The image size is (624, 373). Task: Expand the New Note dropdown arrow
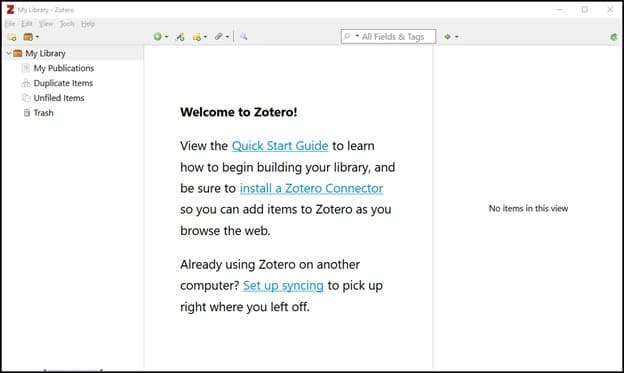pos(205,37)
